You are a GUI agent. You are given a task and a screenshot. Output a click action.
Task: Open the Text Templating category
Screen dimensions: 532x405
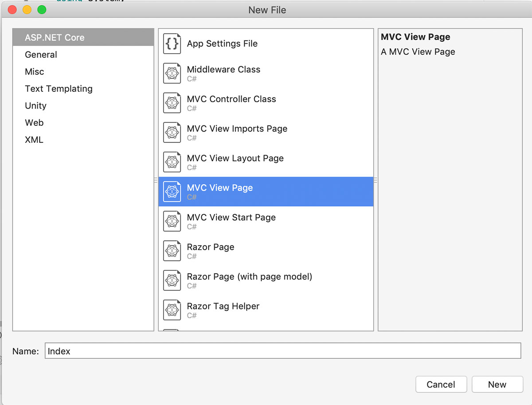pyautogui.click(x=83, y=89)
